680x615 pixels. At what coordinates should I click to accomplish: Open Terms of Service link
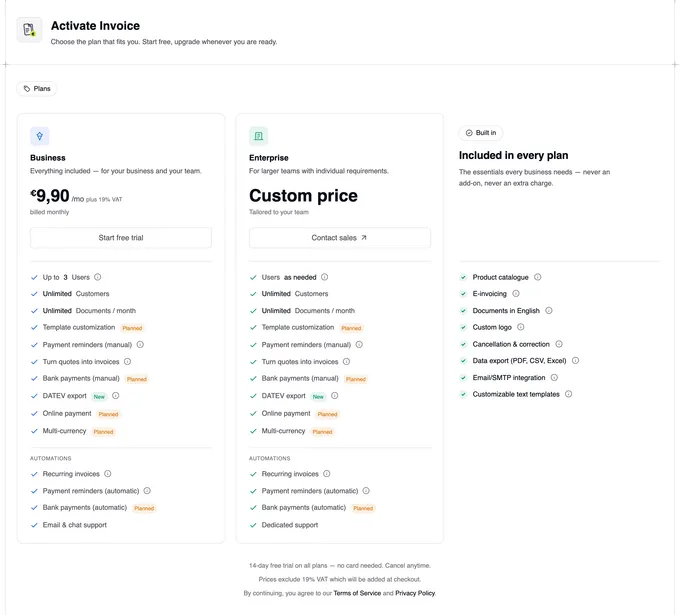357,593
